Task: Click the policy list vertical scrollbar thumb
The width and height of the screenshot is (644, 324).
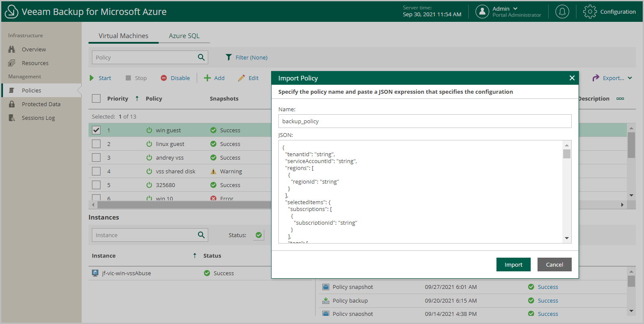Action: [632, 145]
